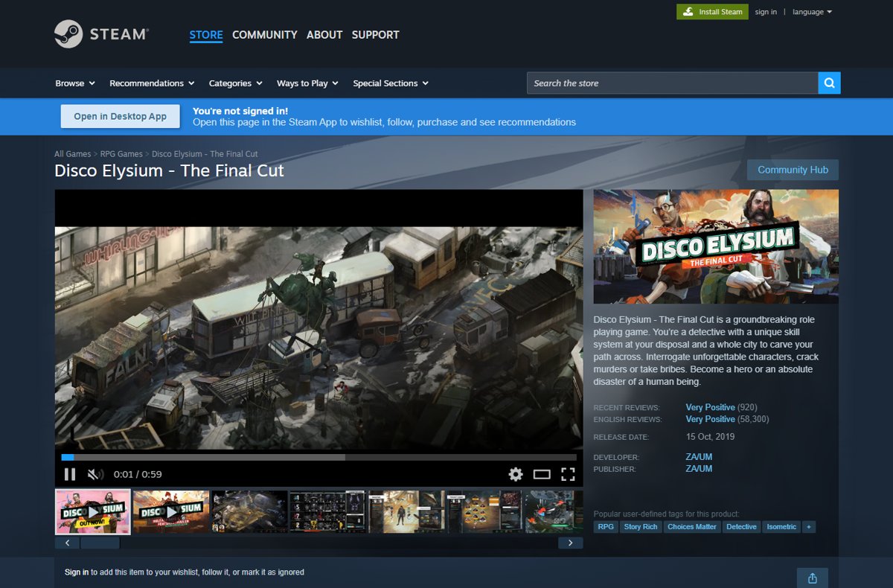The width and height of the screenshot is (893, 588).
Task: Click Very Positive English reviews link
Action: (710, 420)
